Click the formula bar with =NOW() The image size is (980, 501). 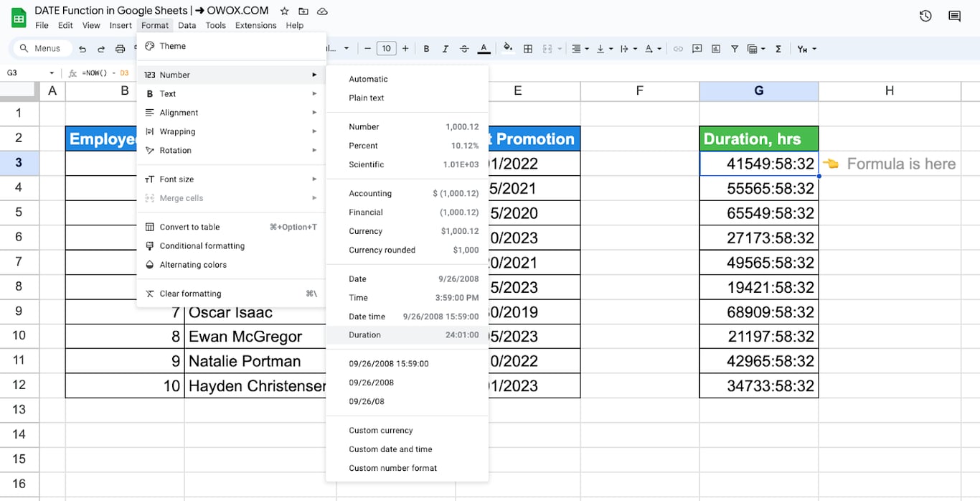click(106, 73)
